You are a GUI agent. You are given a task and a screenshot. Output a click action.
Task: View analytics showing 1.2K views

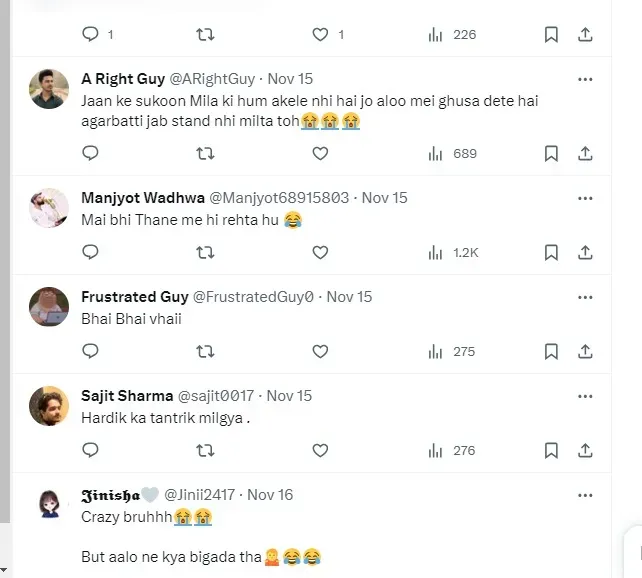click(453, 253)
